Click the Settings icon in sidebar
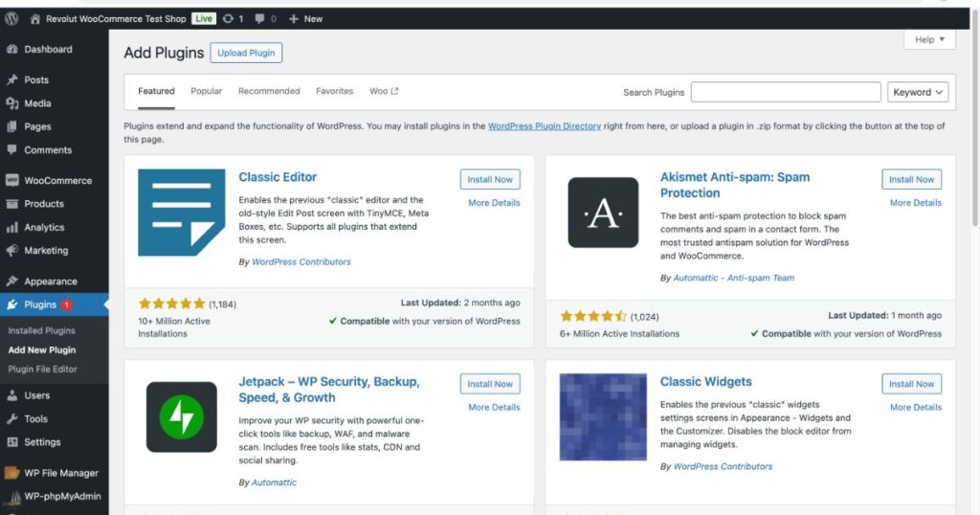980x515 pixels. [11, 442]
